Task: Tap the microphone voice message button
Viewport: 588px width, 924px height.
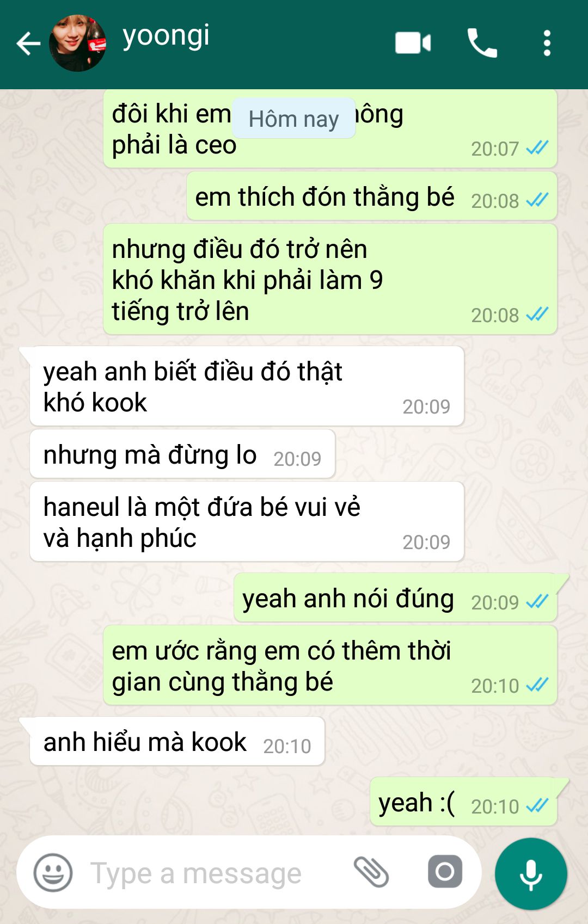Action: 531,874
